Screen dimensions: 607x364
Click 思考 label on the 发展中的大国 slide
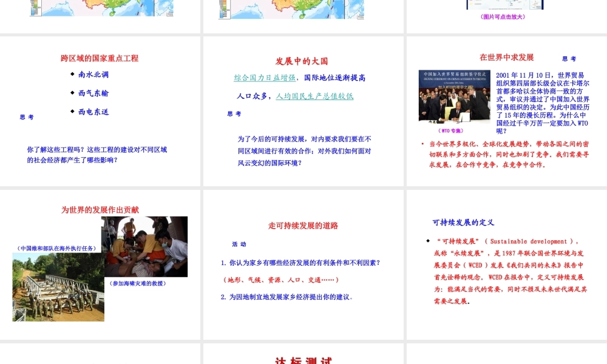(x=234, y=113)
